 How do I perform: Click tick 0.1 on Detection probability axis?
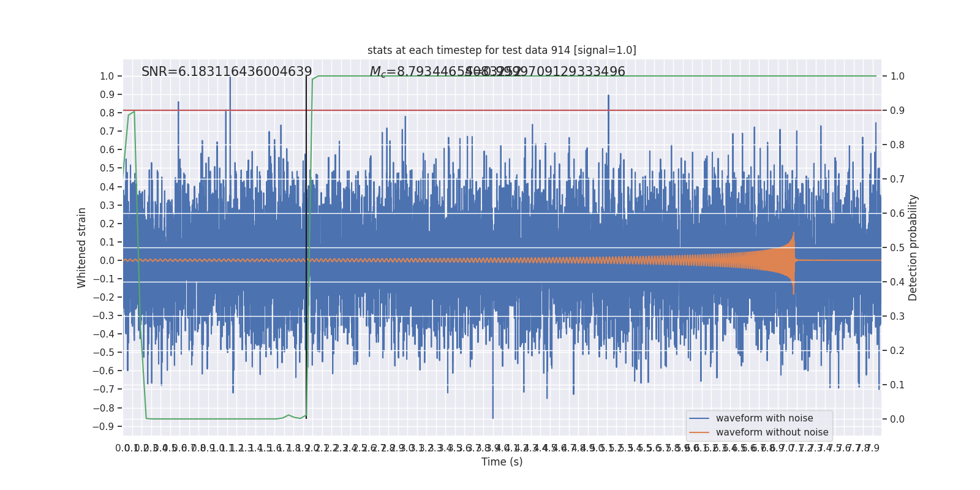[x=897, y=385]
